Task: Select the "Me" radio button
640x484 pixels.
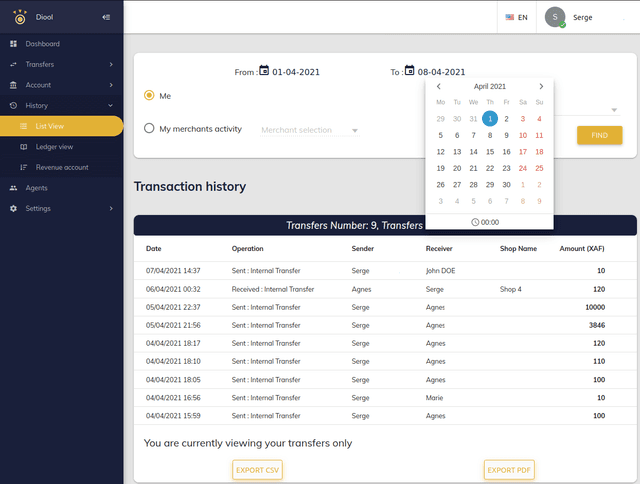Action: pos(150,96)
